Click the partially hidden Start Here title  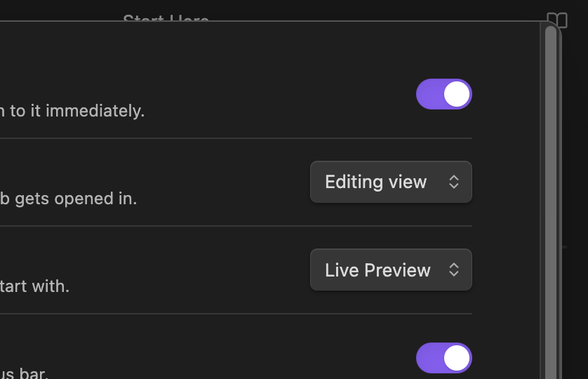pyautogui.click(x=166, y=19)
